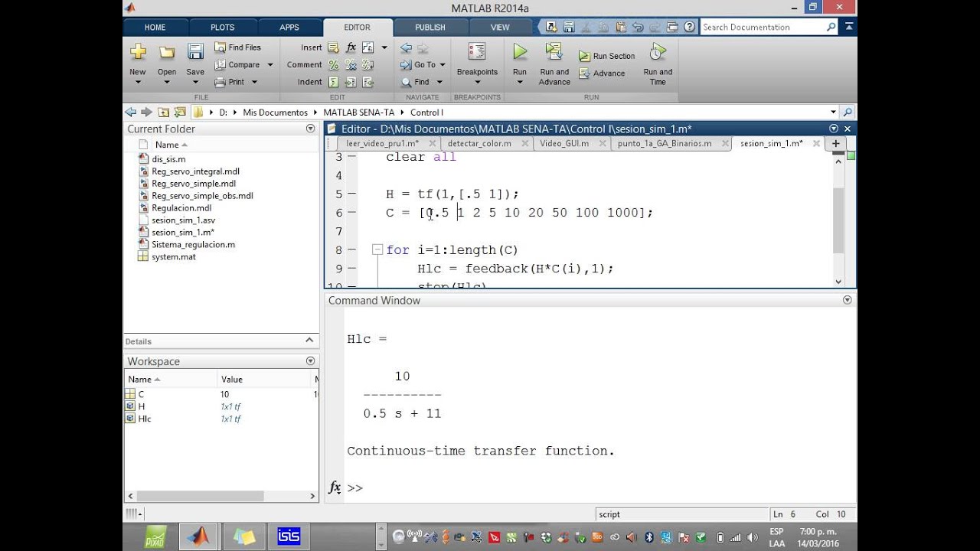Switch to the PLOTS ribbon tab
Viewport: 980px width, 551px height.
[x=223, y=27]
